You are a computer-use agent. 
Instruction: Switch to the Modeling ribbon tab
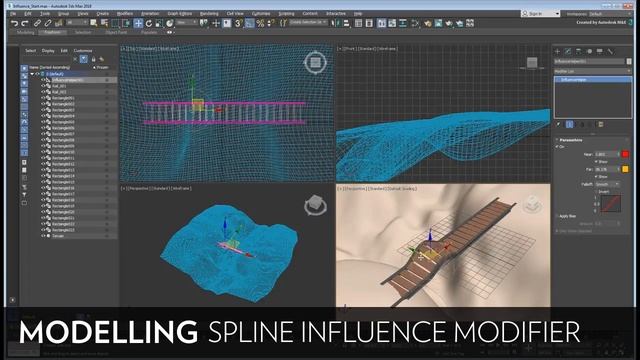point(26,32)
